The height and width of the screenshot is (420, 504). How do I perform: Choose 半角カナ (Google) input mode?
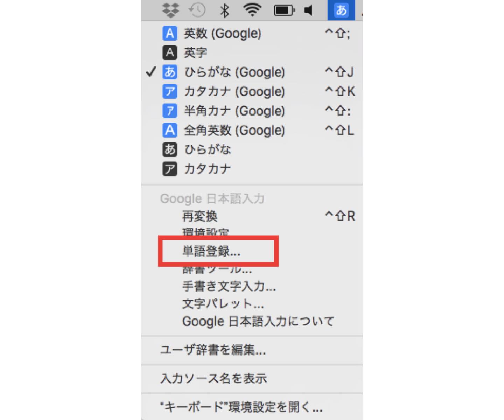point(252,111)
